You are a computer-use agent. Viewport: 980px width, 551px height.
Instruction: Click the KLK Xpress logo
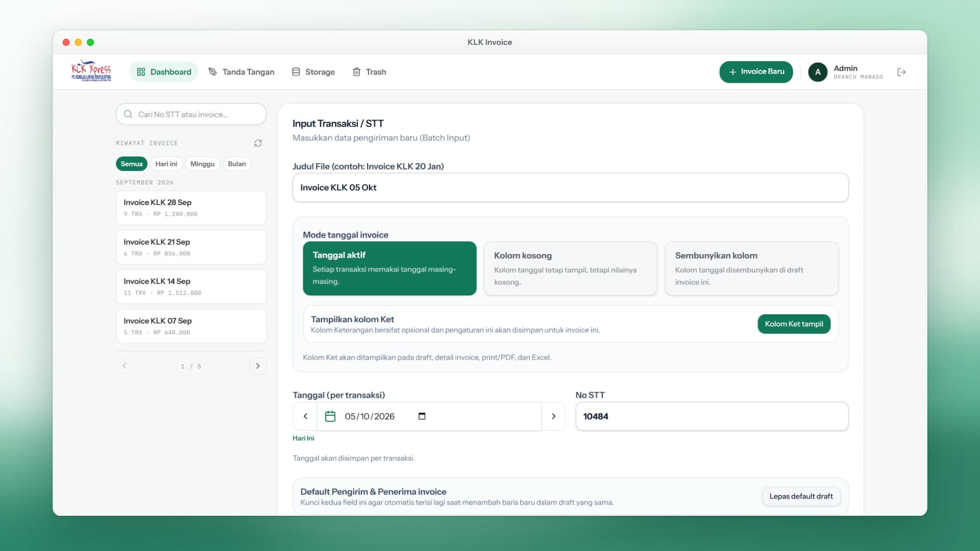tap(91, 71)
